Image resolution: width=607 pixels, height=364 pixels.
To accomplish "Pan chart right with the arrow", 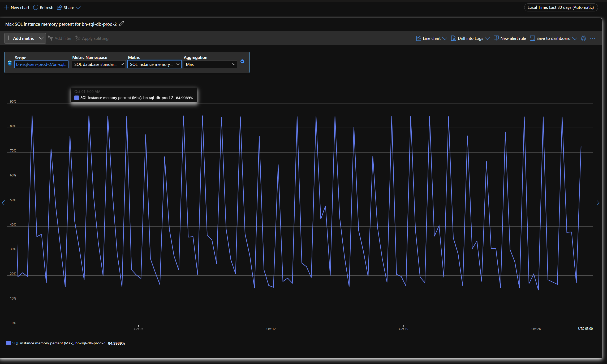I will point(598,203).
